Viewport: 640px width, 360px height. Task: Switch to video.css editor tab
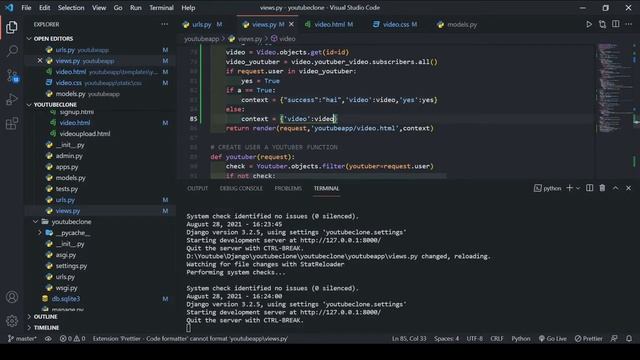(x=395, y=24)
